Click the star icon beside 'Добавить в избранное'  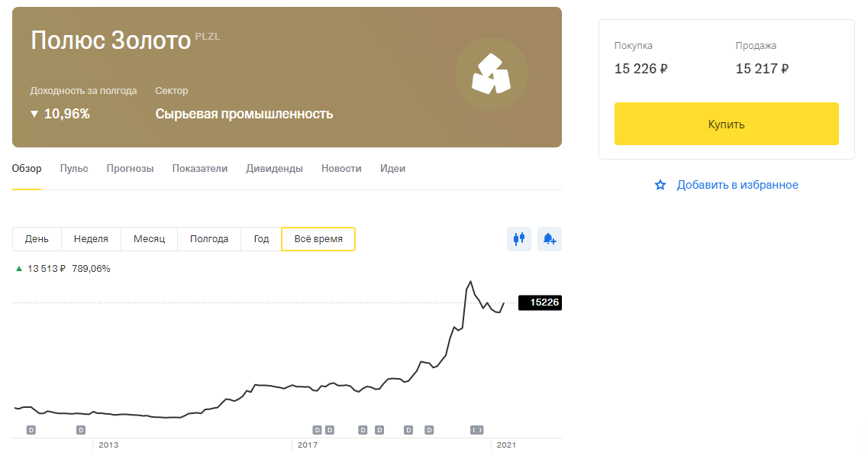[660, 184]
